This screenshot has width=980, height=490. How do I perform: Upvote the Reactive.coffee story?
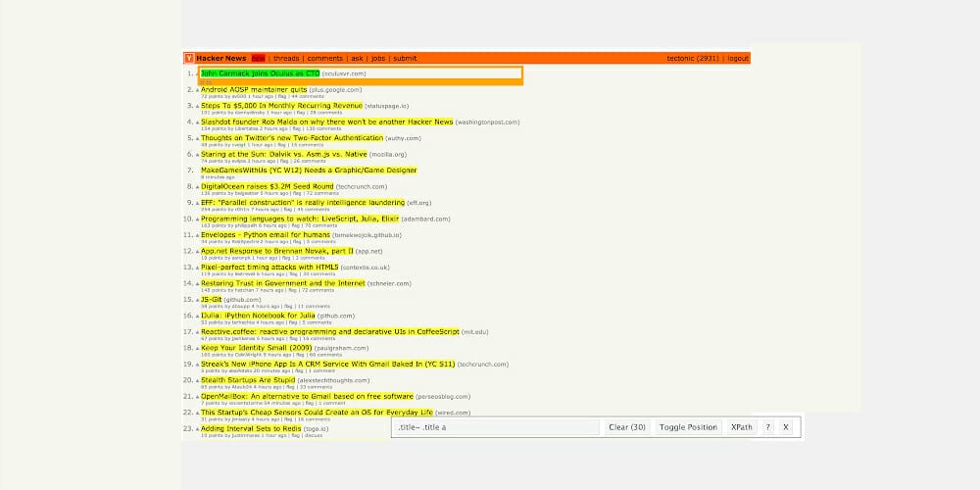click(x=198, y=332)
